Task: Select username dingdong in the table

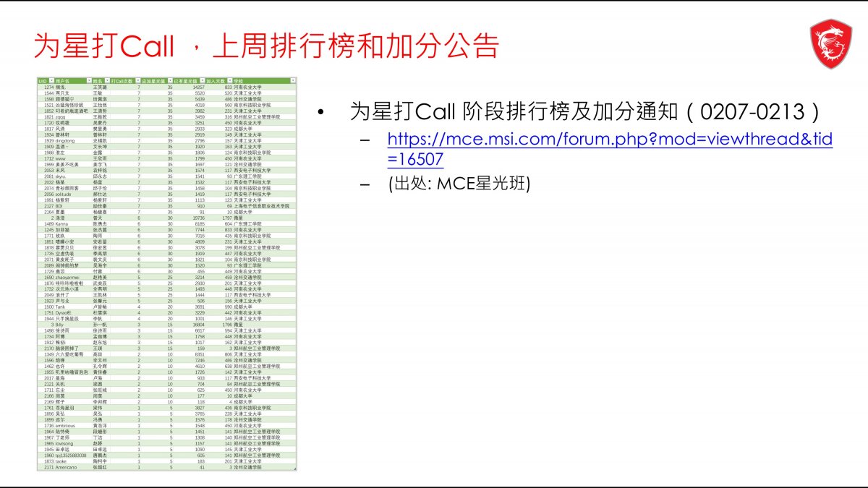Action: click(x=65, y=141)
